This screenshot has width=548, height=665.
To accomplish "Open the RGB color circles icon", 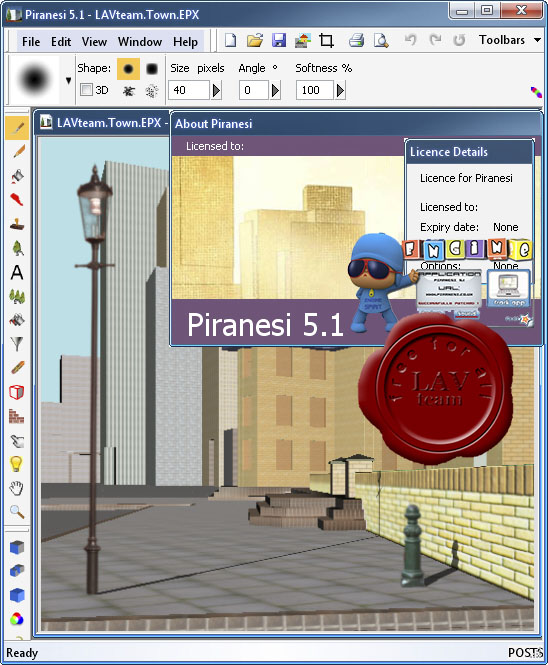I will coord(17,619).
